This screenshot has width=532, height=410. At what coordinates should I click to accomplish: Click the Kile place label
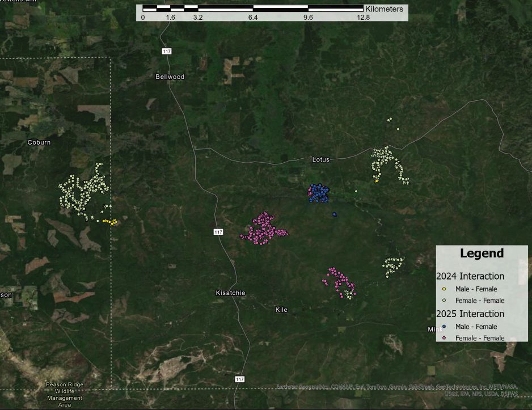pyautogui.click(x=281, y=310)
